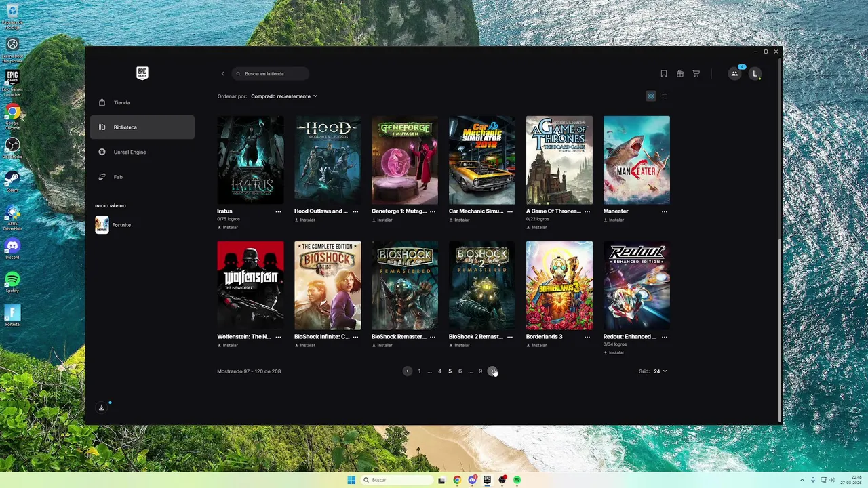868x488 pixels.
Task: Click the Iratus cover art
Action: coord(250,160)
